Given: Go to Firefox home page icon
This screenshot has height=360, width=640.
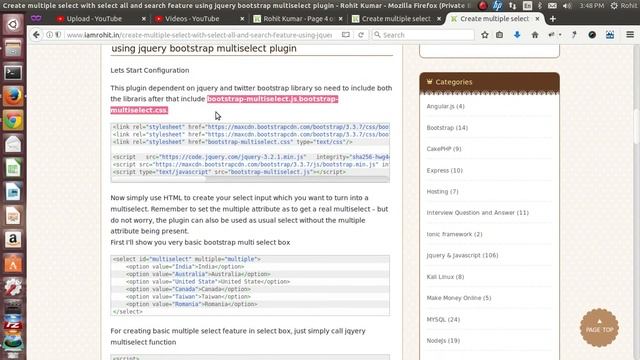Looking at the screenshot, I should pos(535,35).
